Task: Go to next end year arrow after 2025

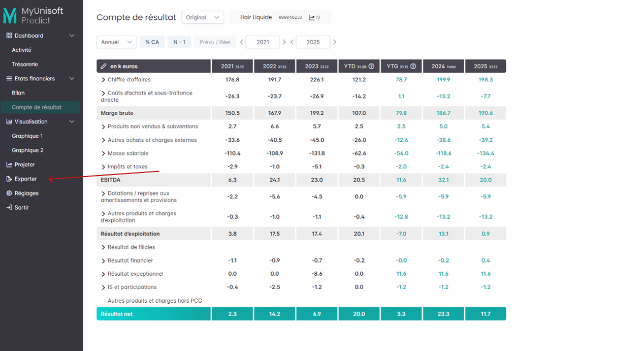Action: pos(334,42)
